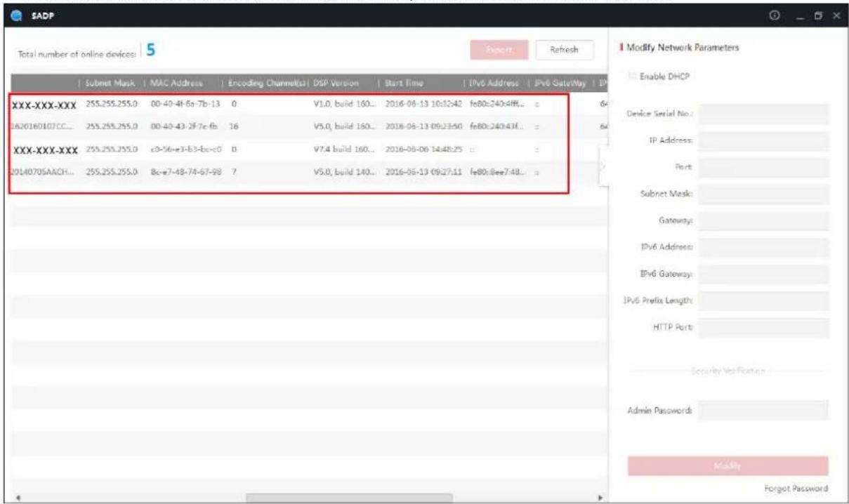Viewport: 849px width, 504px height.
Task: Sort by Start Time column header
Action: (x=402, y=84)
